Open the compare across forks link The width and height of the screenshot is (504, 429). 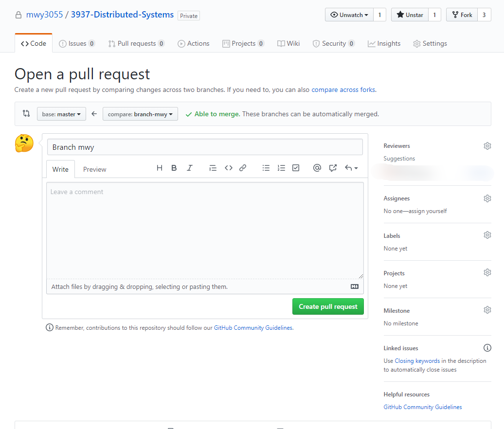click(343, 89)
